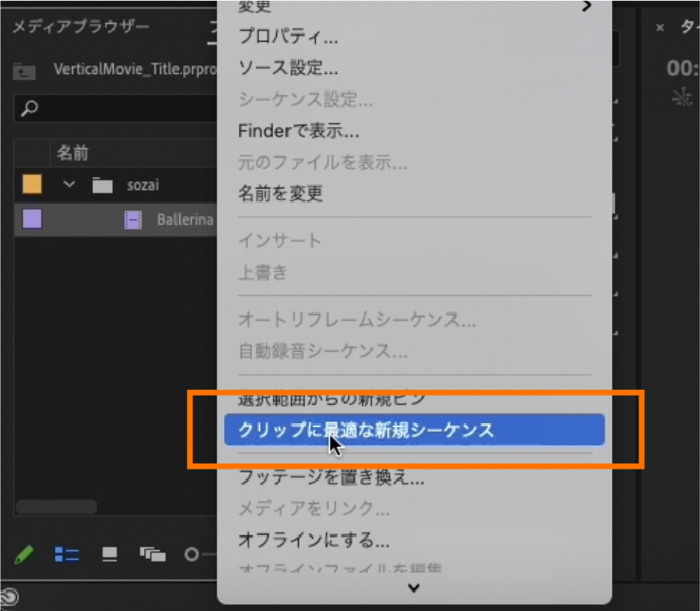Image resolution: width=700 pixels, height=611 pixels.
Task: Close the right panel with the X
Action: 660,28
